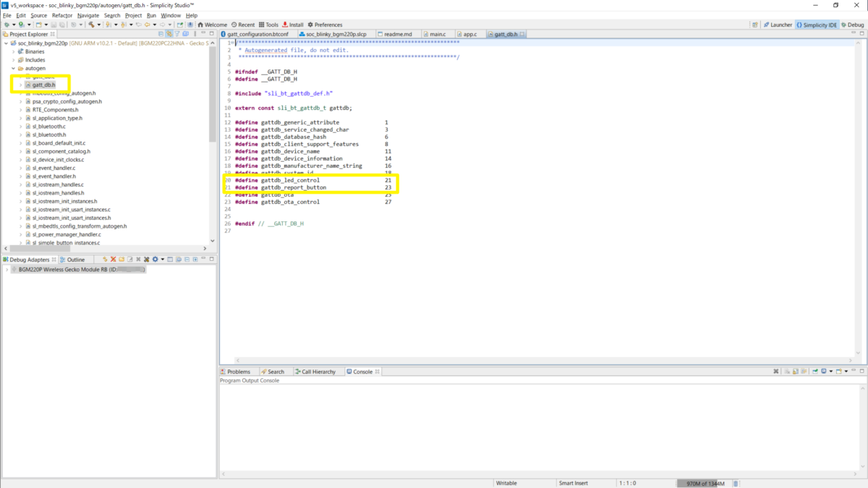
Task: Expand the BGM220P Wireless Gecko Module adapter
Action: pos(7,269)
